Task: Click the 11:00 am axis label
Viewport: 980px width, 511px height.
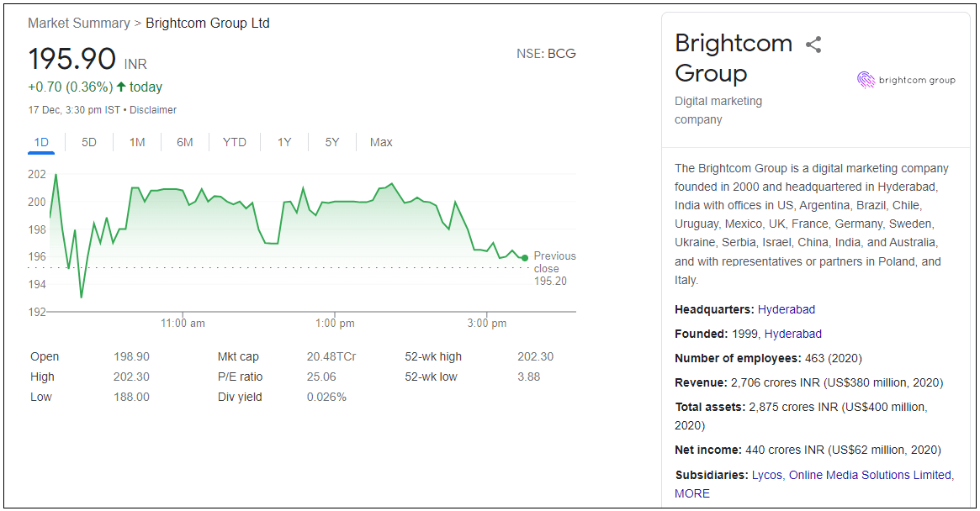Action: pyautogui.click(x=183, y=323)
